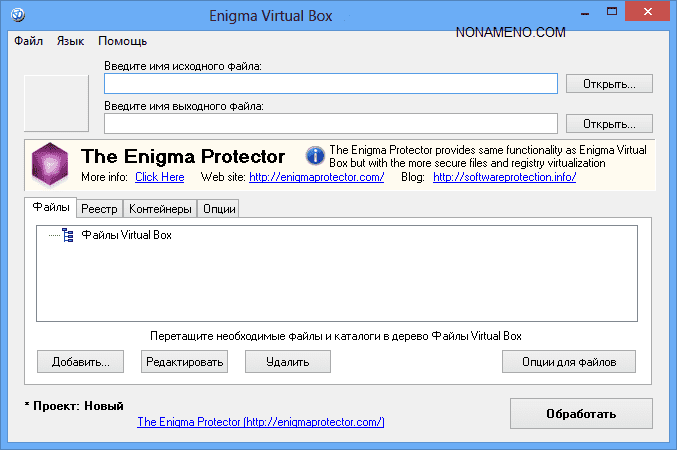
Task: Click the blue info icon in banner
Action: (x=315, y=156)
